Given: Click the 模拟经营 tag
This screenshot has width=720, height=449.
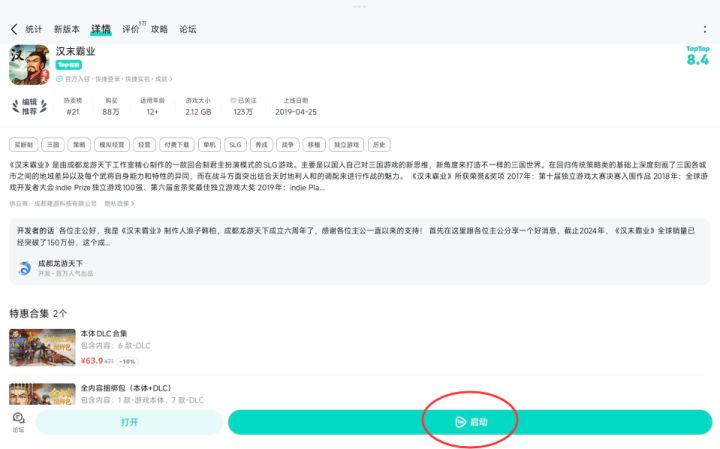Looking at the screenshot, I should [x=112, y=145].
